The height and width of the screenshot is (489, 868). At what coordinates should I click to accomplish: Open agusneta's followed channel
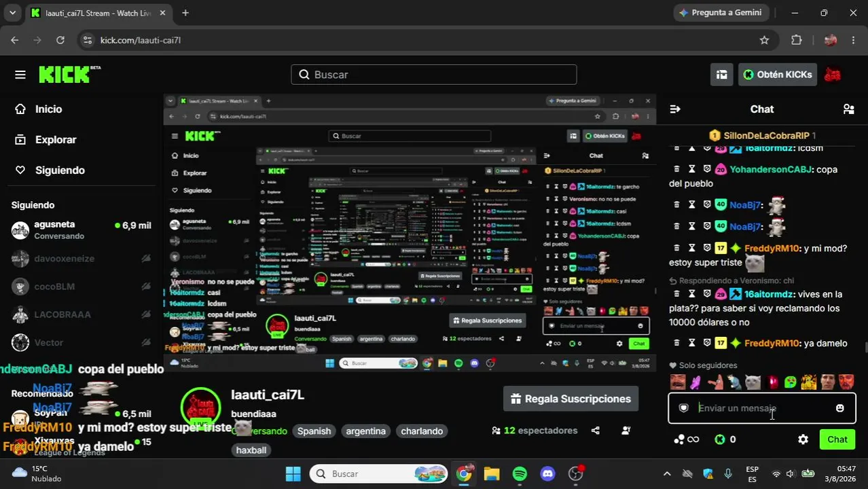pos(82,230)
